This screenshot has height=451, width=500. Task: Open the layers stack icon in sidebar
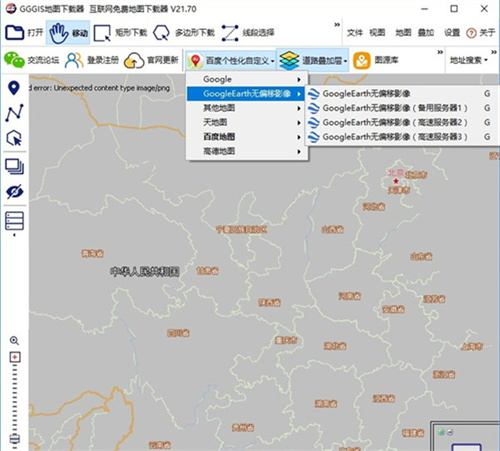point(14,166)
